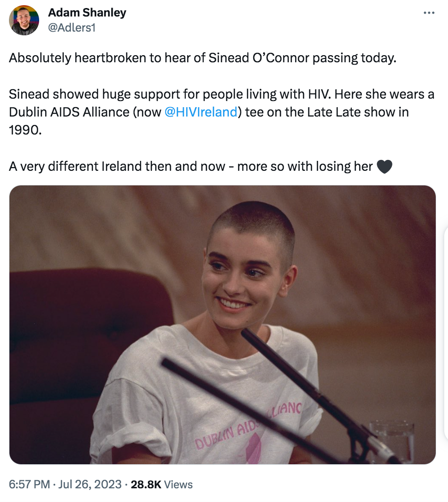
Task: Click the "A very different Ireland" line
Action: 189,167
